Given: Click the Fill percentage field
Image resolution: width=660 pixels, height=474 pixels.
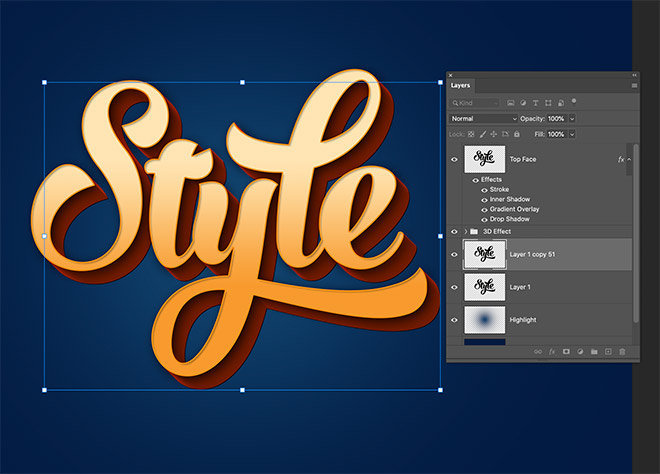Looking at the screenshot, I should [555, 133].
